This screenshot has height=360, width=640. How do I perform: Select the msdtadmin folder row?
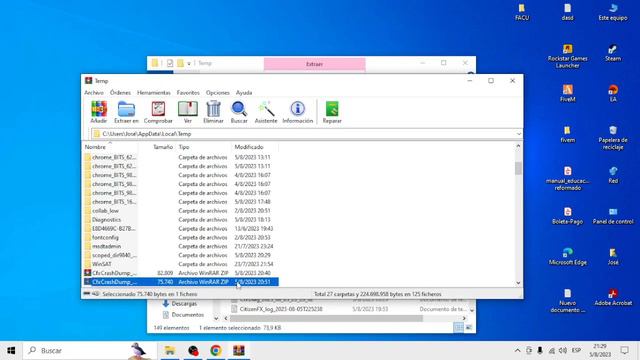click(x=181, y=247)
